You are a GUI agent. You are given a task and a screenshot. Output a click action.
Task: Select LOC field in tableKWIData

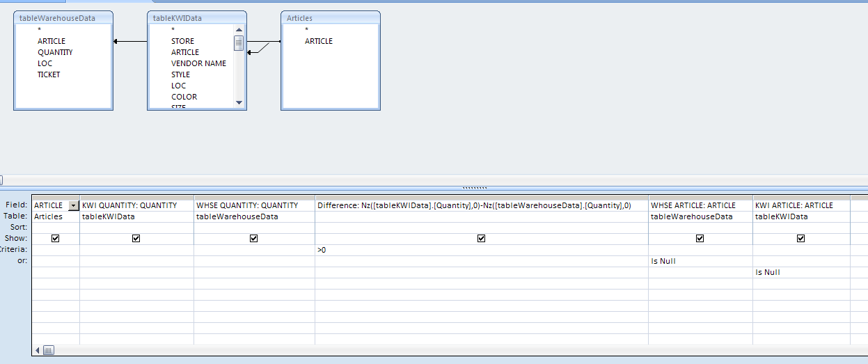pyautogui.click(x=178, y=86)
